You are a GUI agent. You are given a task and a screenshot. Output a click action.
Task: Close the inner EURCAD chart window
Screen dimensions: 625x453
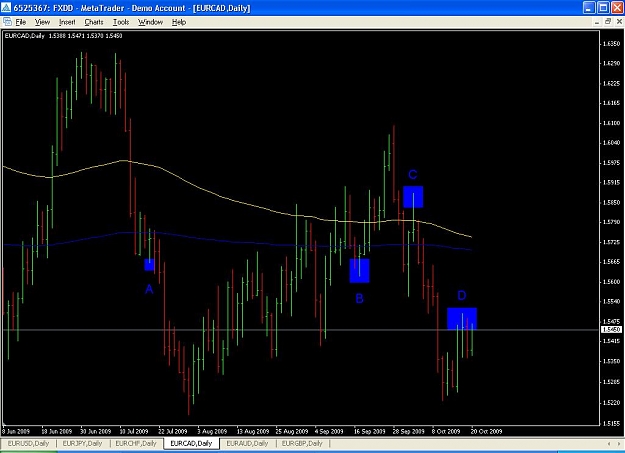click(x=619, y=22)
